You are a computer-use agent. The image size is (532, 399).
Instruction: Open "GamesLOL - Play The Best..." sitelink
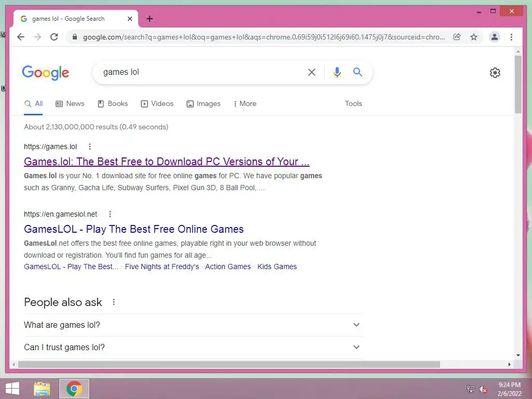click(x=71, y=267)
